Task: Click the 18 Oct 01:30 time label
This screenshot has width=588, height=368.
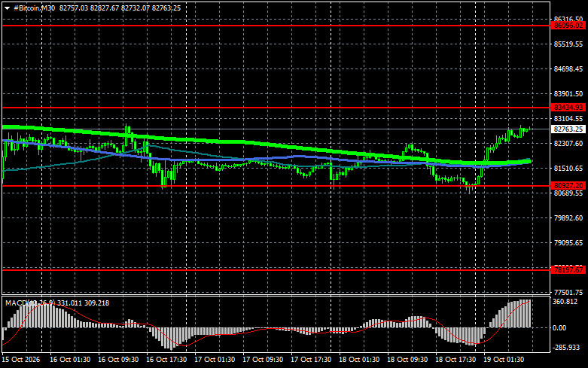Action: pos(359,360)
